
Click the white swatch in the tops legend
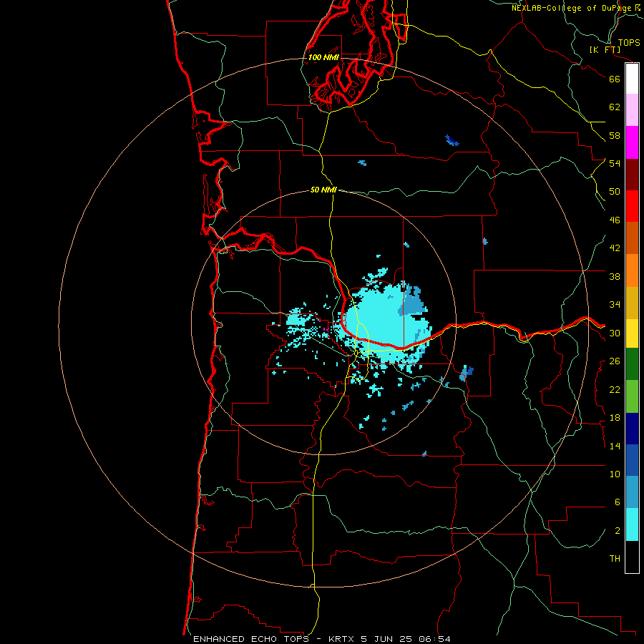tap(632, 79)
